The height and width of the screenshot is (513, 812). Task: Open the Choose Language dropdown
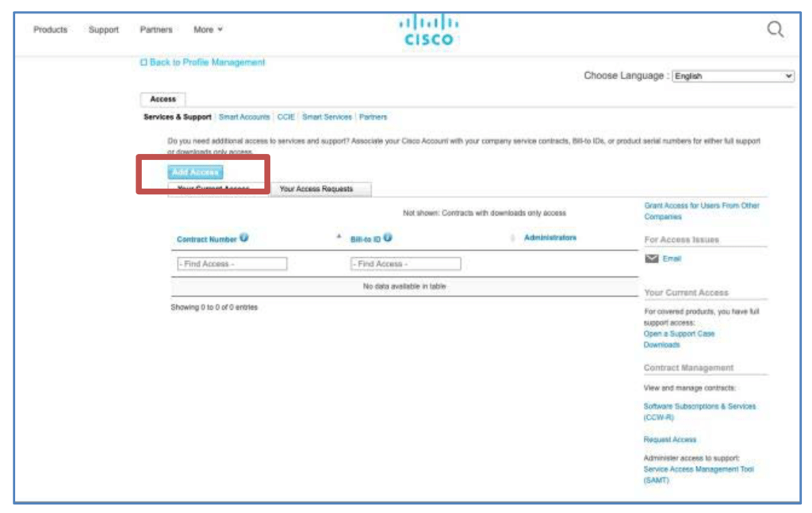pos(732,76)
